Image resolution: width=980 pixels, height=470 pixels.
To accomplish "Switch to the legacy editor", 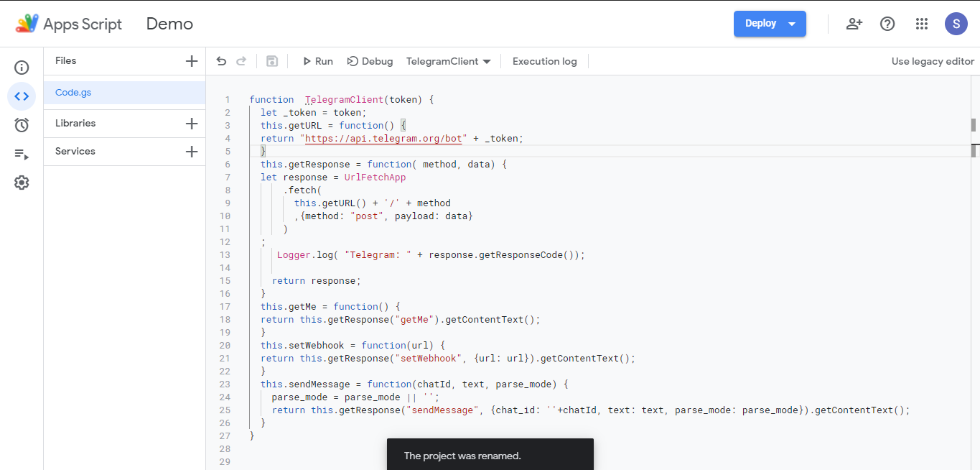I will click(932, 61).
